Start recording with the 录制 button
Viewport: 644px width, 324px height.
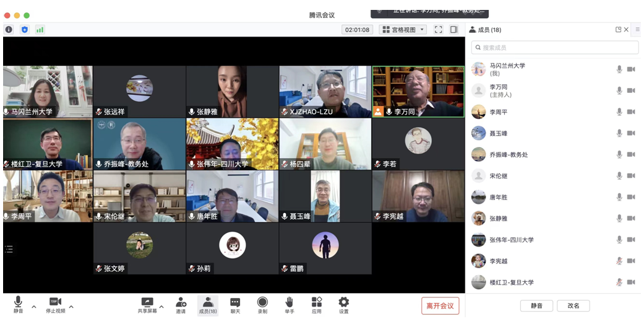[262, 305]
